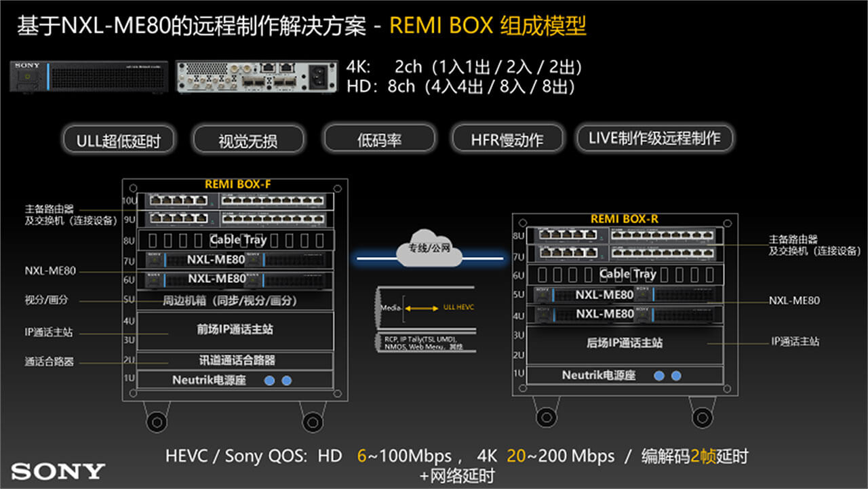Click Neutrik电源座 in REMI BOX-F
Screen dimensions: 868x489
tap(235, 380)
